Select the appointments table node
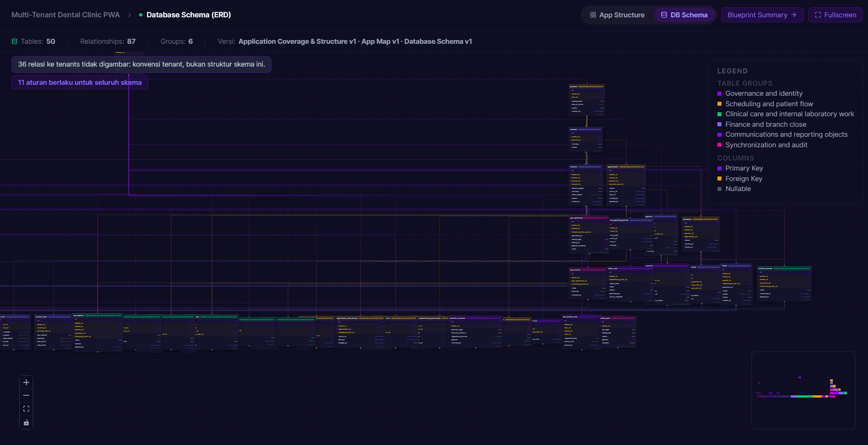868x445 pixels. [626, 185]
